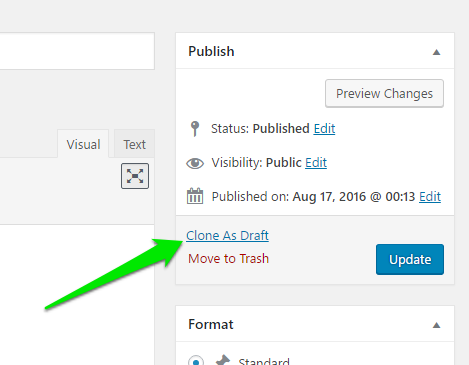469x365 pixels.
Task: Click into the post title field
Action: click(x=77, y=51)
